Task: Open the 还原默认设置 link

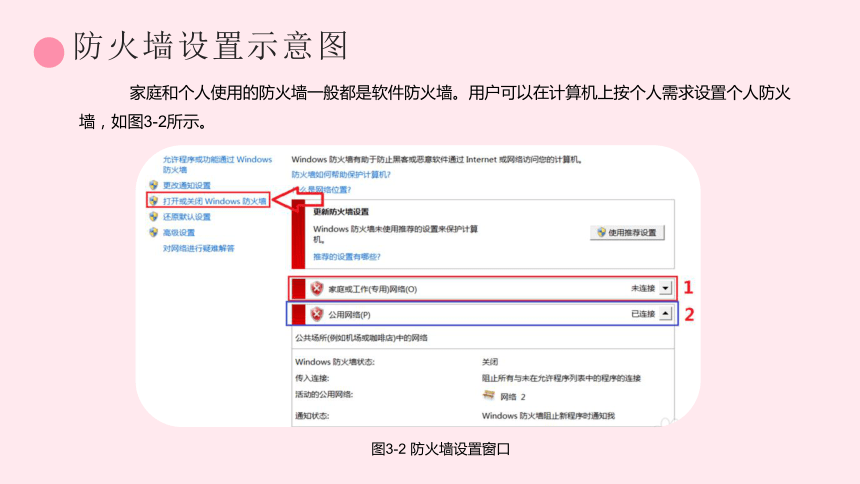Action: 186,217
